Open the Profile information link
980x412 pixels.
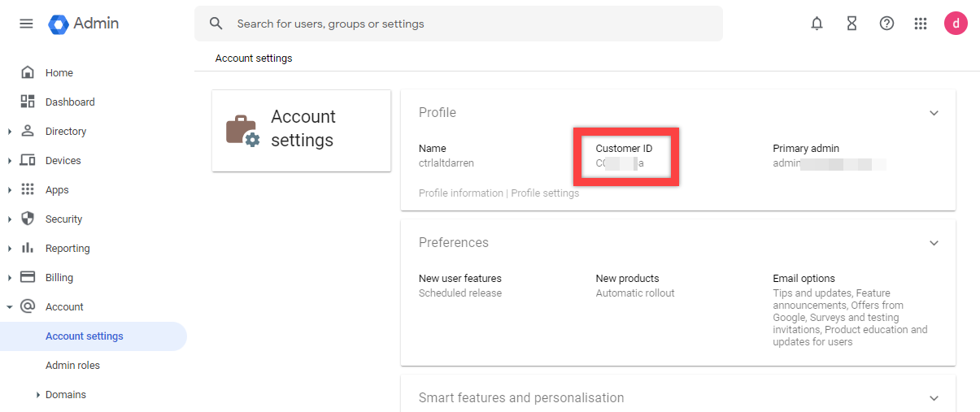click(x=460, y=193)
